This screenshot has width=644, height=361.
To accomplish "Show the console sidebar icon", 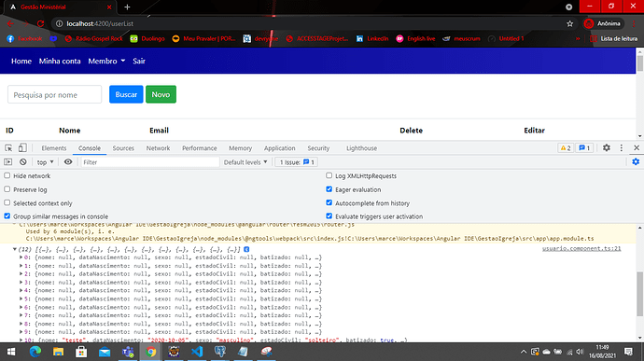I will 8,162.
